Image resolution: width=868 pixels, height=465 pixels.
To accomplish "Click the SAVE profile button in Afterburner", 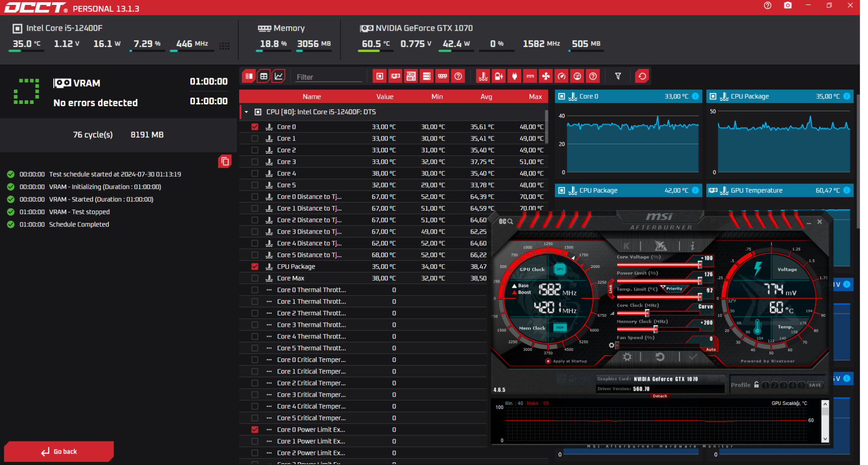I will click(x=815, y=385).
